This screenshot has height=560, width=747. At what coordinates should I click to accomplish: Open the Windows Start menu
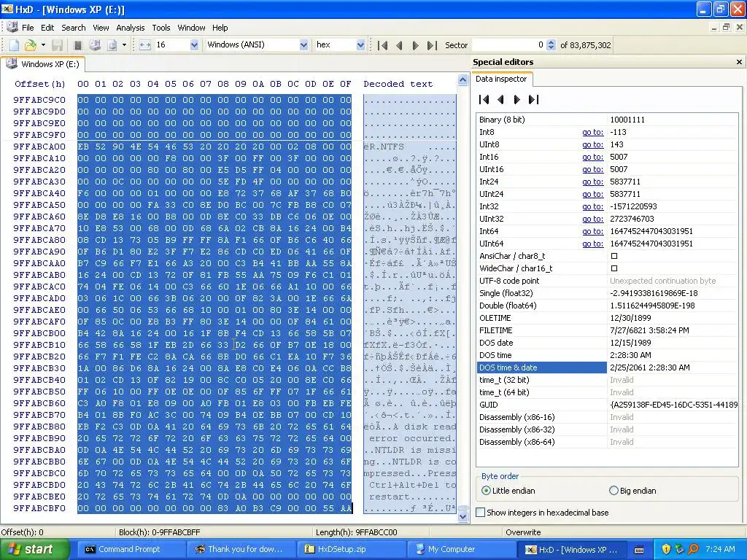pos(34,549)
